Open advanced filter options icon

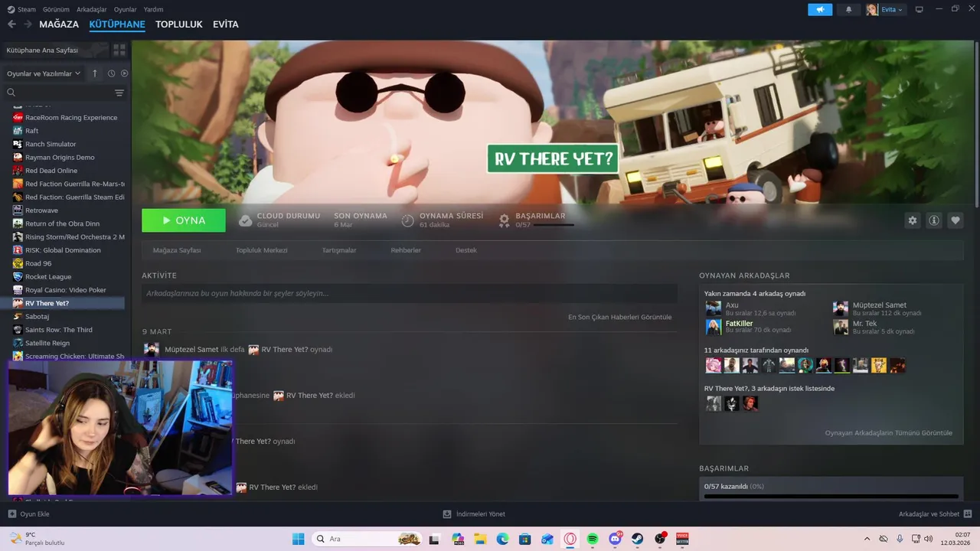point(119,93)
